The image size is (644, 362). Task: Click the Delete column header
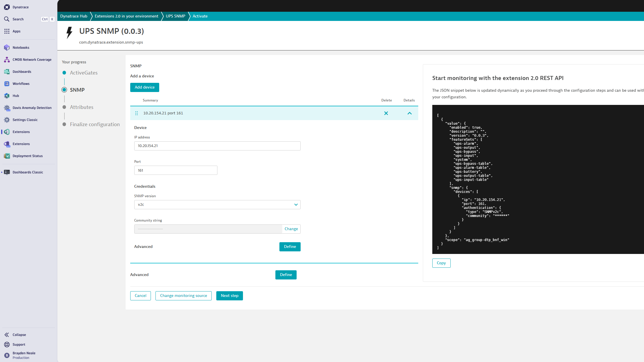pos(386,100)
